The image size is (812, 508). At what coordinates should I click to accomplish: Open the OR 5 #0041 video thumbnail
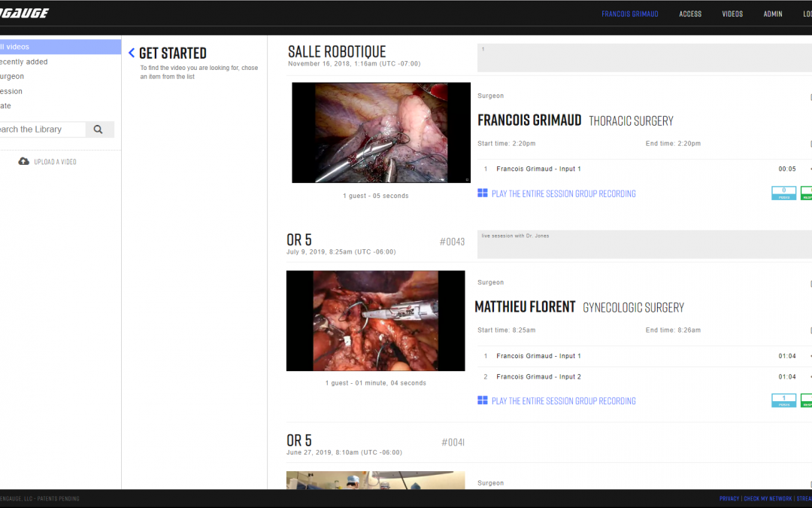(375, 480)
